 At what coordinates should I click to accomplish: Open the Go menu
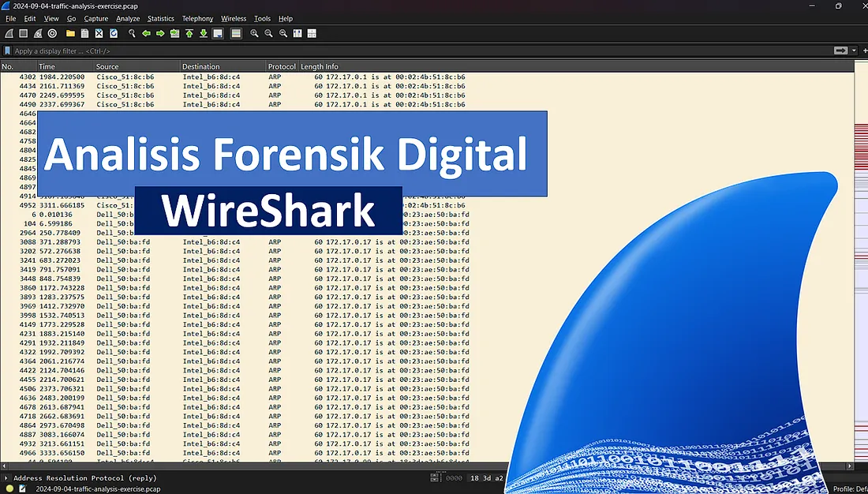point(71,18)
